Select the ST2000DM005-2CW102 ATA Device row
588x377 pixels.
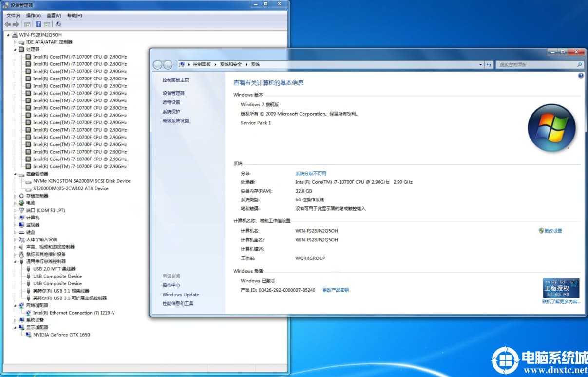[x=71, y=188]
